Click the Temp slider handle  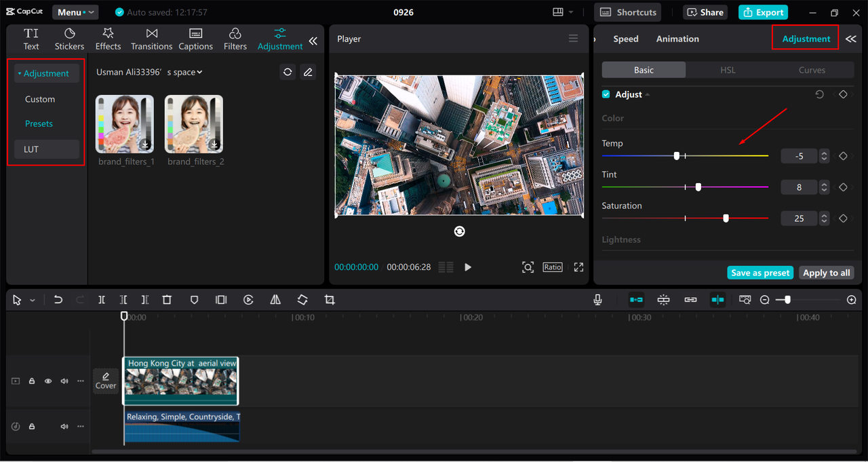click(677, 156)
